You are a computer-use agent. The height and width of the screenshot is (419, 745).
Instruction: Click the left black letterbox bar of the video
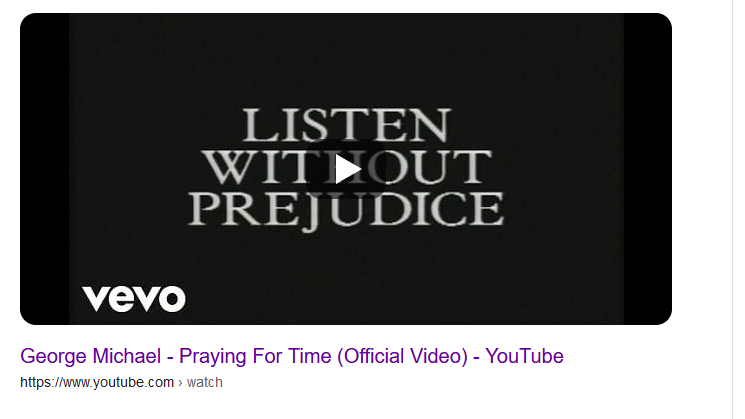click(x=45, y=169)
